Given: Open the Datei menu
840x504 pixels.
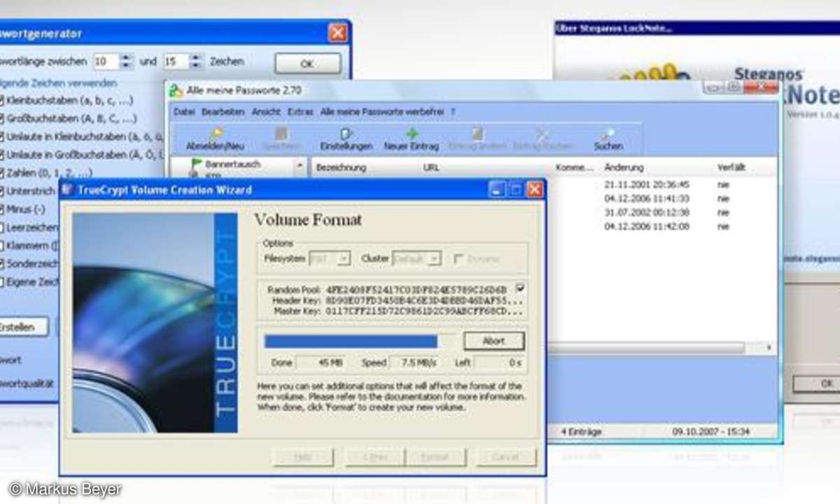Looking at the screenshot, I should click(184, 111).
